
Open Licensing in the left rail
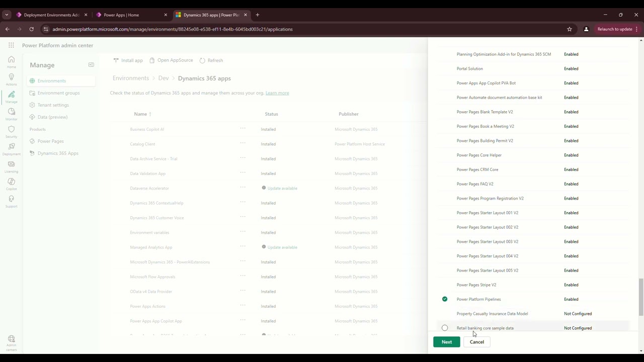[11, 166]
